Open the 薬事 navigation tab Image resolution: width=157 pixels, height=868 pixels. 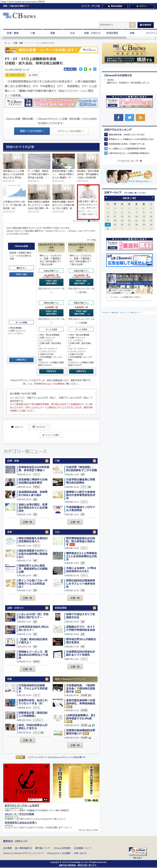(x=52, y=33)
